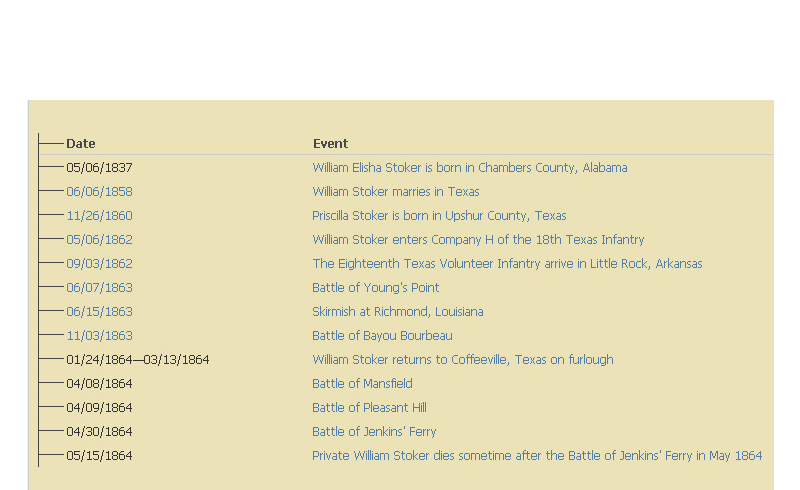The width and height of the screenshot is (800, 490).
Task: Select the 11/03/1863 date link
Action: click(99, 336)
